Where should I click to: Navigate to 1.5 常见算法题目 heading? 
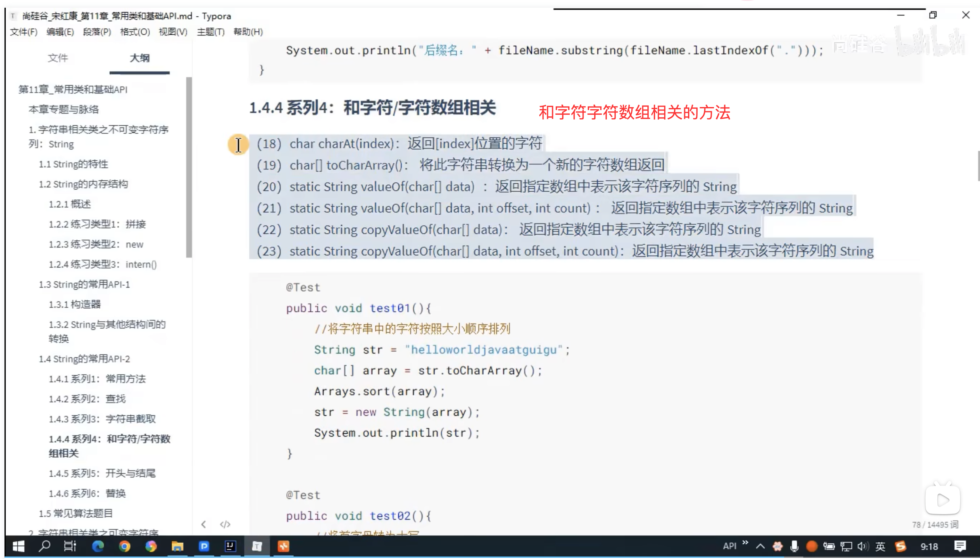point(76,513)
